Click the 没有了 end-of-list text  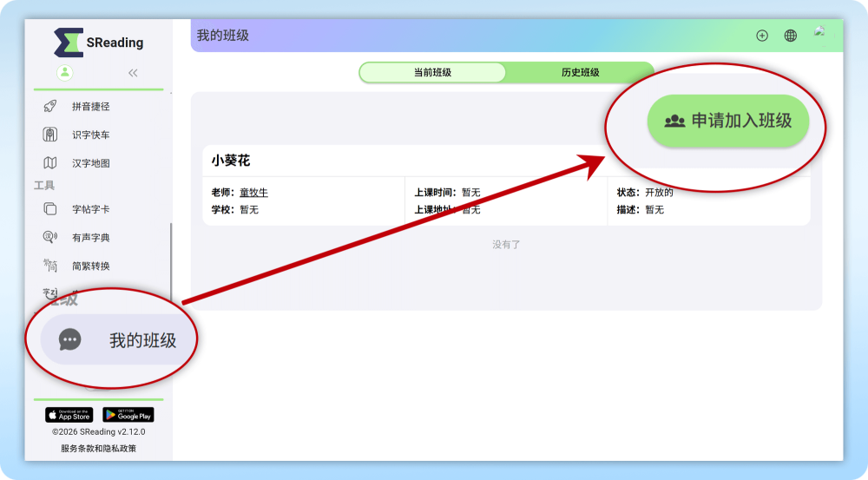506,244
